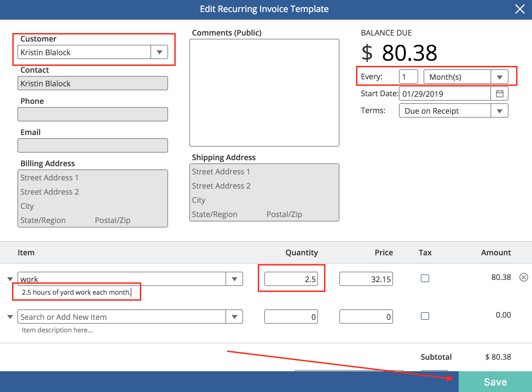Screen dimensions: 532x392
Task: Open the Terms Due on Receipt dropdown
Action: [499, 111]
